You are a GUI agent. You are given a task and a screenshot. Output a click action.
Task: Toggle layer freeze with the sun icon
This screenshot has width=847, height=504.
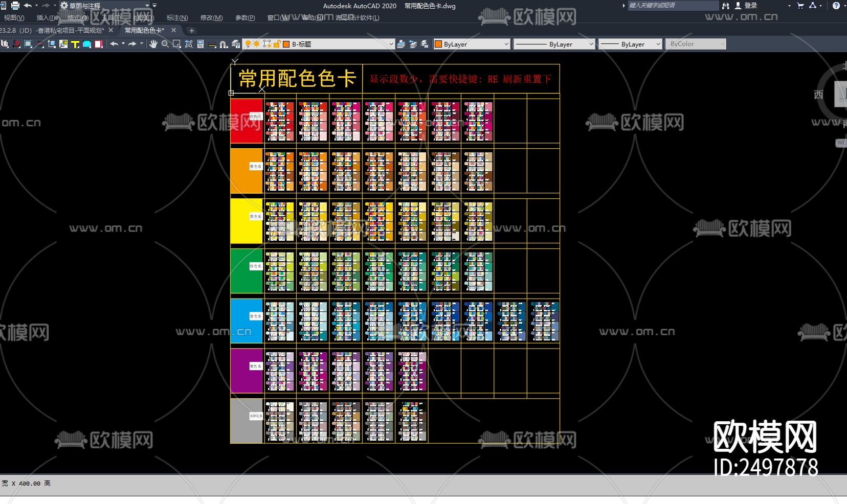point(257,44)
